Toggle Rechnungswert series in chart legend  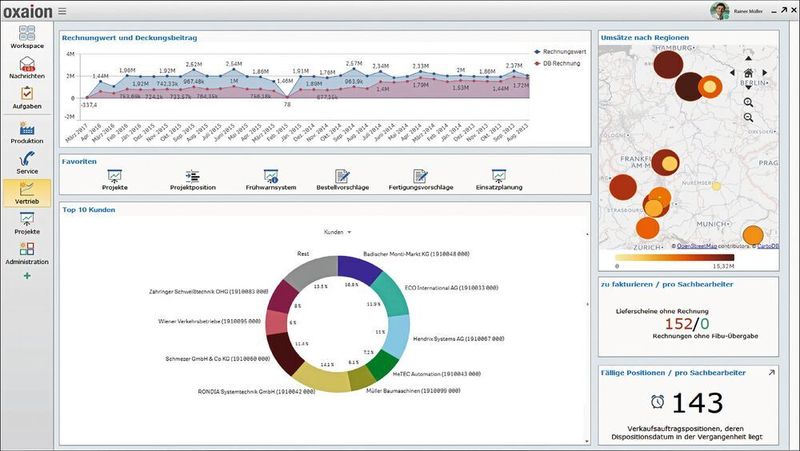560,52
